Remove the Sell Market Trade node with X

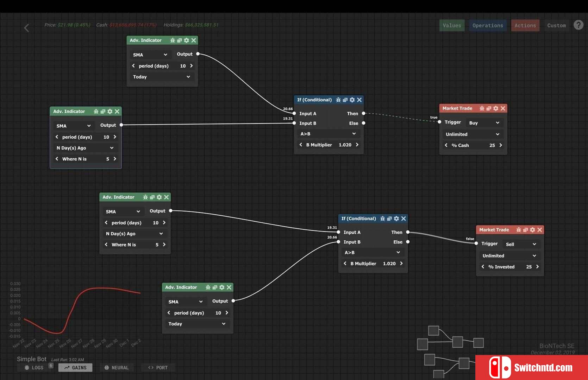[x=539, y=230]
